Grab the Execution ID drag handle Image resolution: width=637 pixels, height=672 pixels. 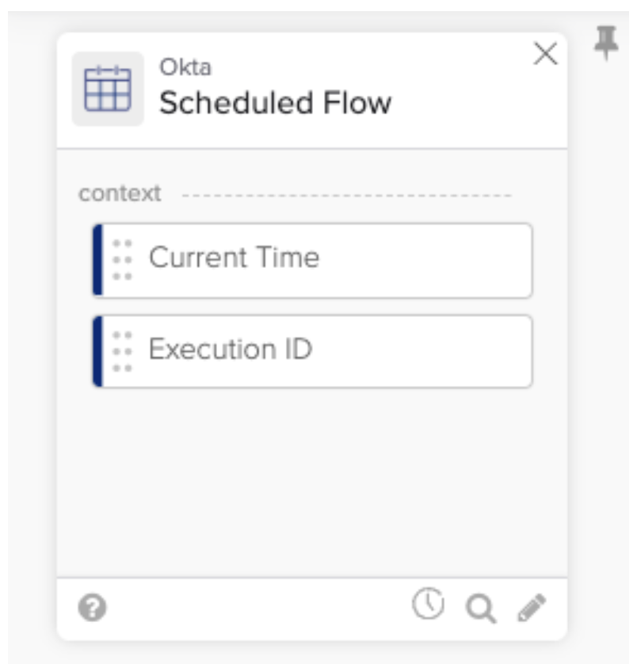(122, 351)
